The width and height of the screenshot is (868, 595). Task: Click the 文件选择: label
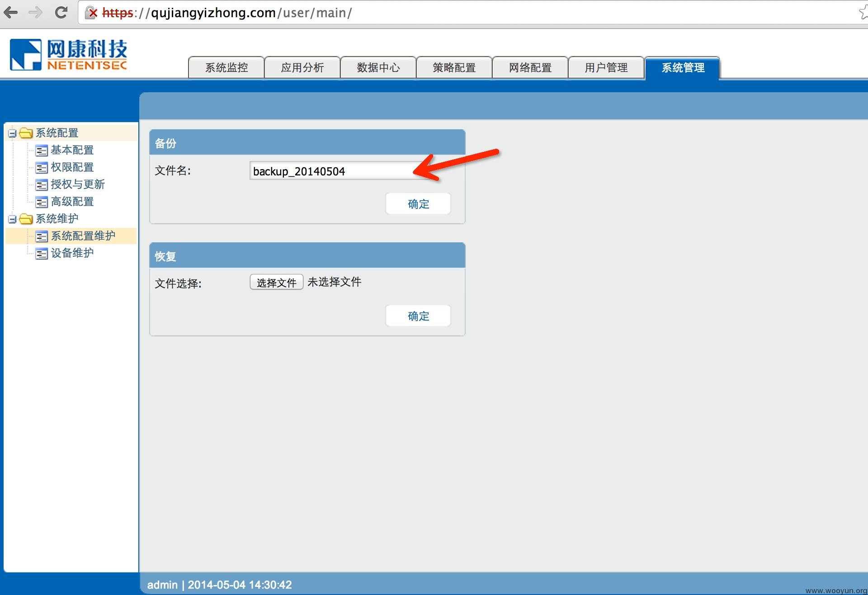[178, 283]
